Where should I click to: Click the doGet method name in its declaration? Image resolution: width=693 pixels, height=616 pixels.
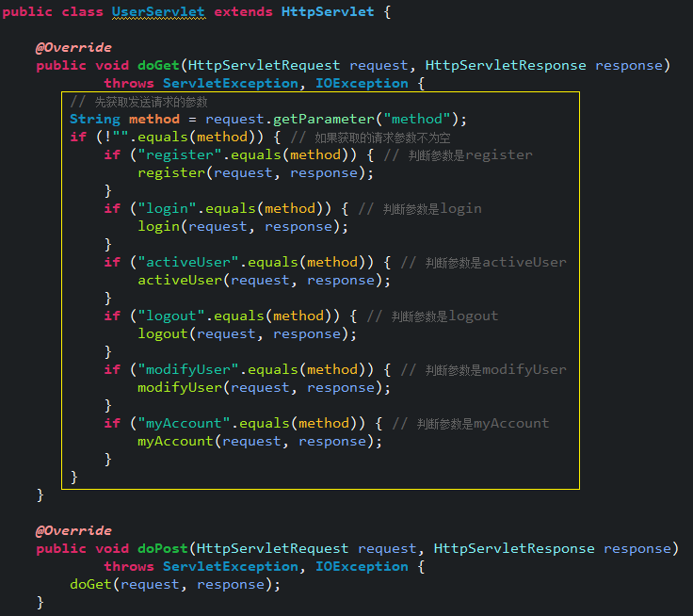pyautogui.click(x=158, y=65)
